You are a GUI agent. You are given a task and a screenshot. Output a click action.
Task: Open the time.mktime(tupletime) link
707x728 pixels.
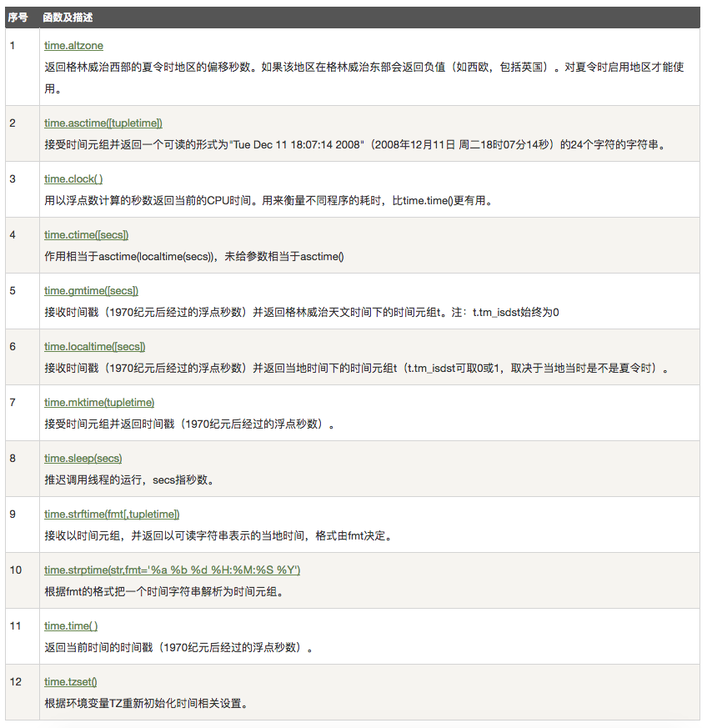(x=99, y=403)
